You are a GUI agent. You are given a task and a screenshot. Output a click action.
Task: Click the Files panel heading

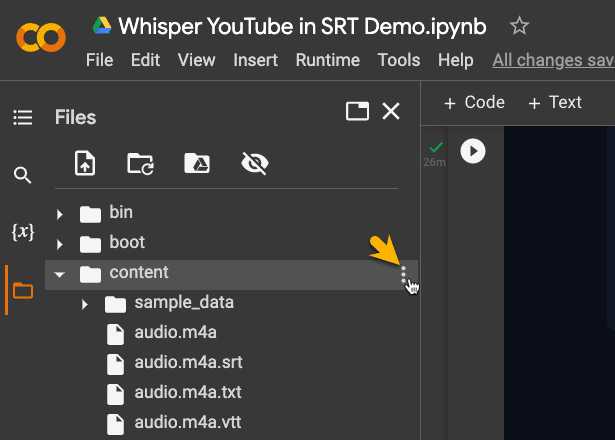click(75, 117)
